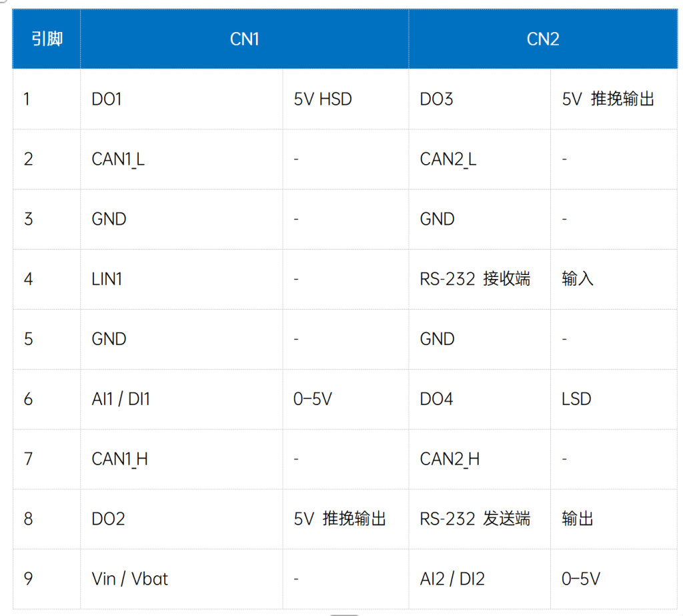Click the CN2 column header
Viewport: 683px width, 616px height.
(x=542, y=39)
